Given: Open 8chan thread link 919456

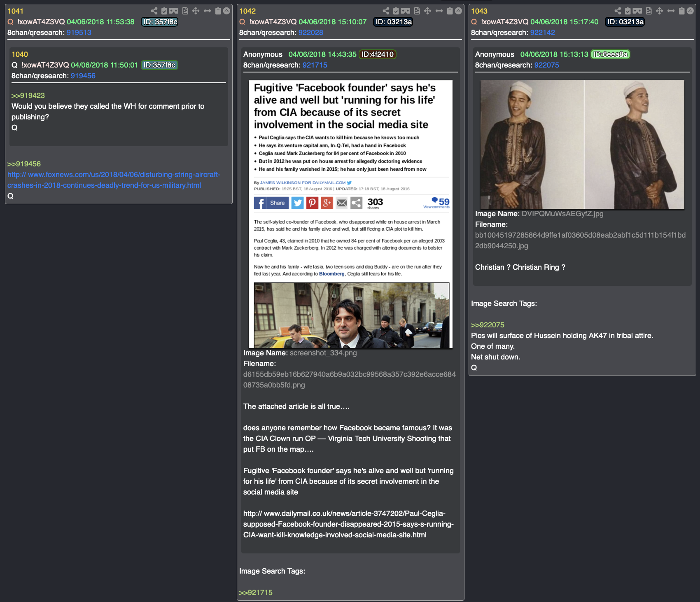Looking at the screenshot, I should coord(83,76).
